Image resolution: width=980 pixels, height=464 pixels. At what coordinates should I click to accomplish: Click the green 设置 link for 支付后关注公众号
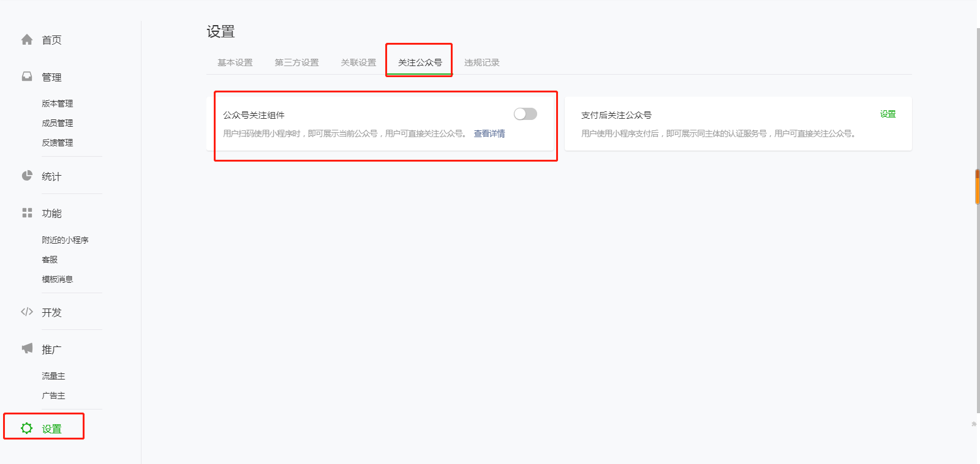tap(888, 114)
